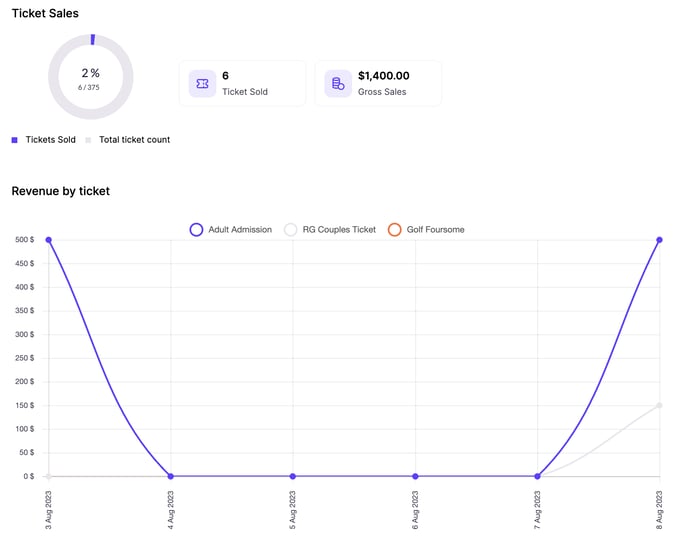The height and width of the screenshot is (556, 688).
Task: Click the Ticket Sold label text
Action: pos(245,92)
